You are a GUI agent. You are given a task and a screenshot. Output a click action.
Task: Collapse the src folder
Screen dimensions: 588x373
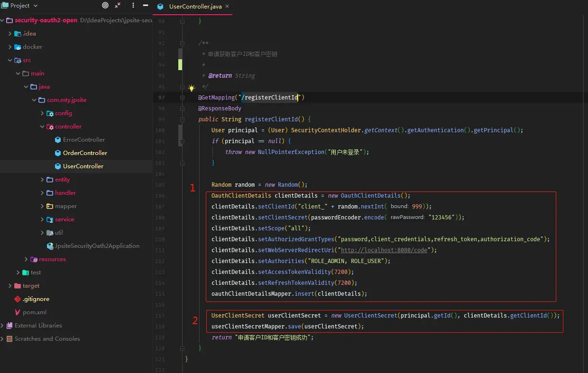click(10, 60)
